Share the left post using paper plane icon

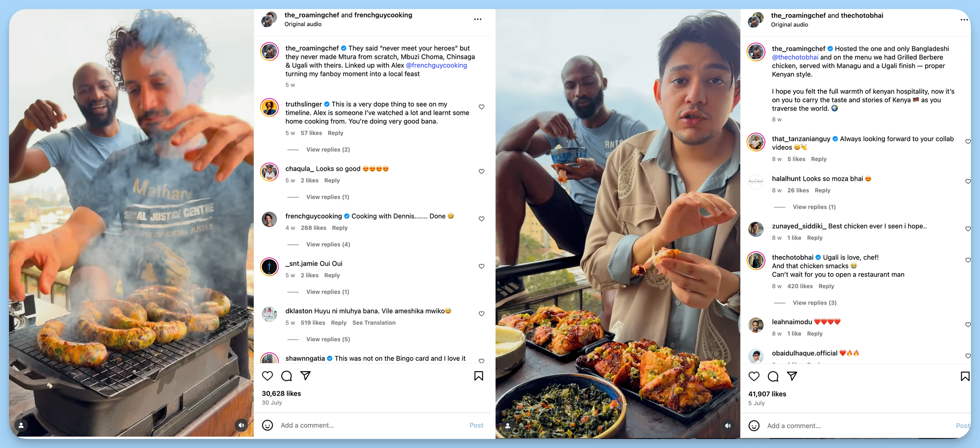(x=305, y=376)
